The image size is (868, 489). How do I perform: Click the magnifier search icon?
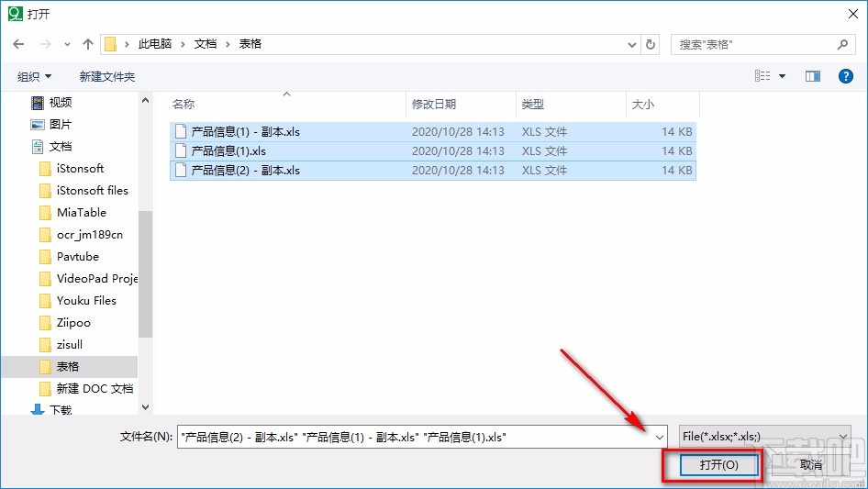(842, 44)
